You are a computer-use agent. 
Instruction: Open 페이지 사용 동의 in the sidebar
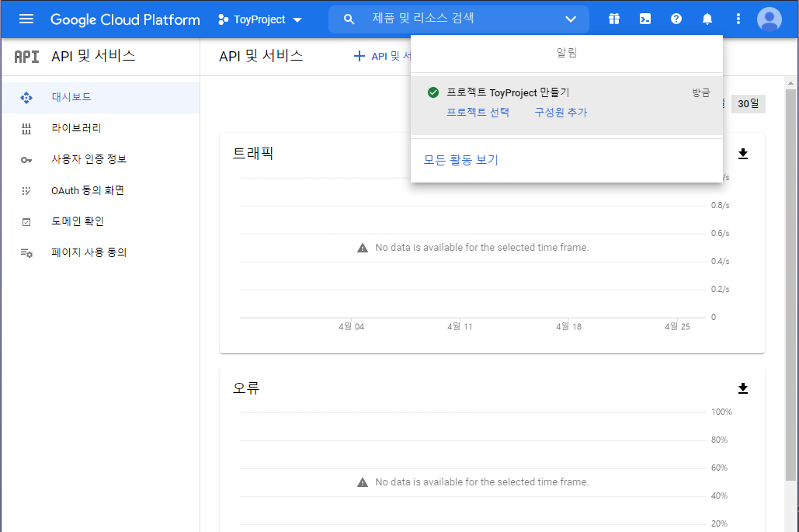coord(101,252)
